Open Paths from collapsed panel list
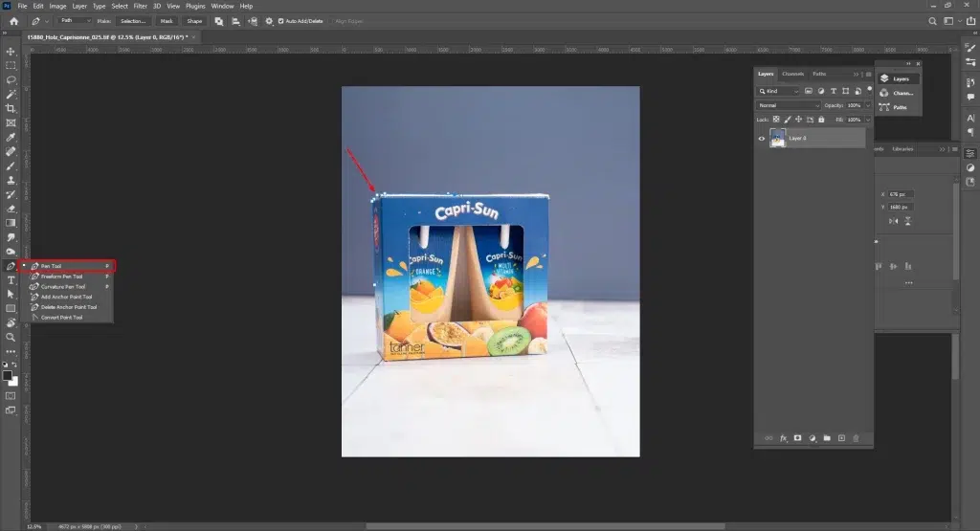The width and height of the screenshot is (980, 531). click(x=898, y=107)
